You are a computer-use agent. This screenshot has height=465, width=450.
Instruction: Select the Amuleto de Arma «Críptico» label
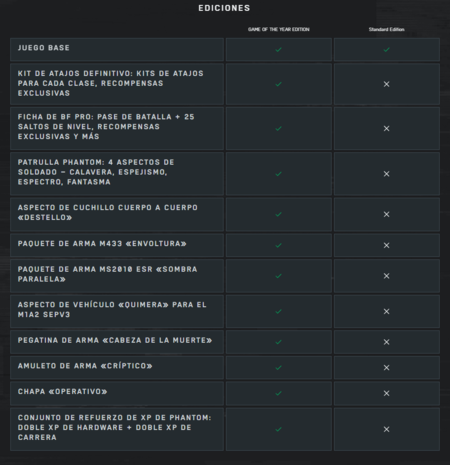pyautogui.click(x=85, y=366)
